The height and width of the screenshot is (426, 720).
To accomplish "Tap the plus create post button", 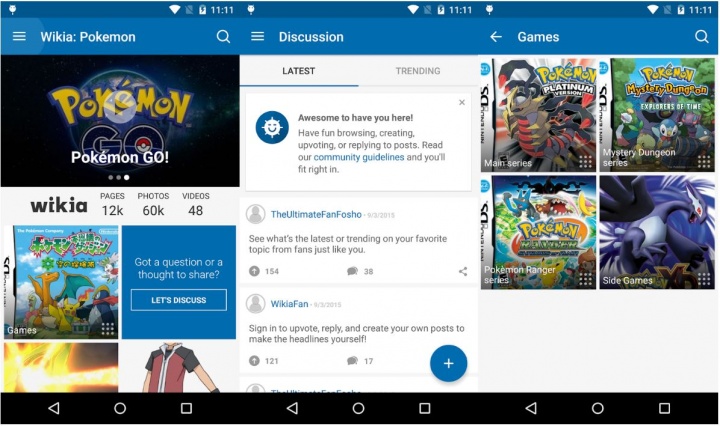I will [x=449, y=364].
